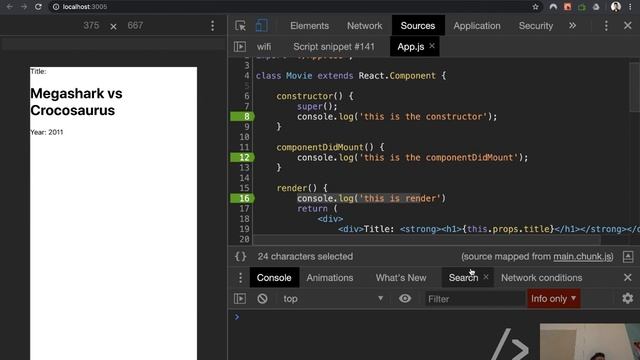640x360 pixels.
Task: Remove the breakpoint on line 8
Action: (242, 117)
